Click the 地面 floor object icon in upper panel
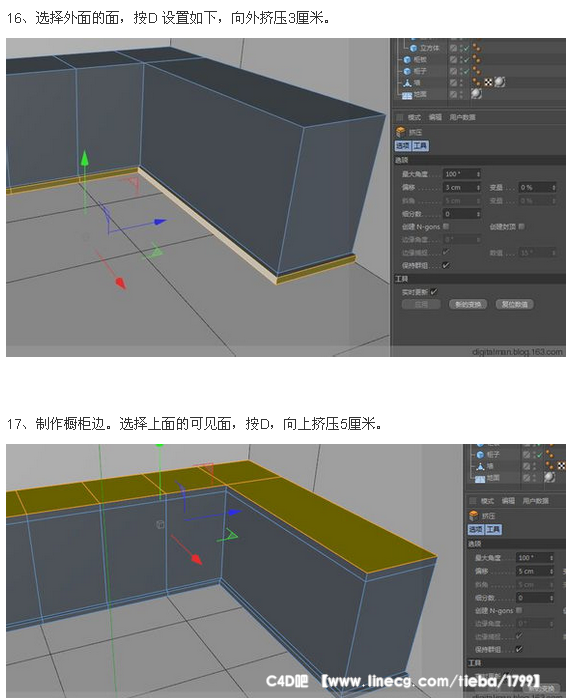The image size is (566, 698). (x=407, y=95)
